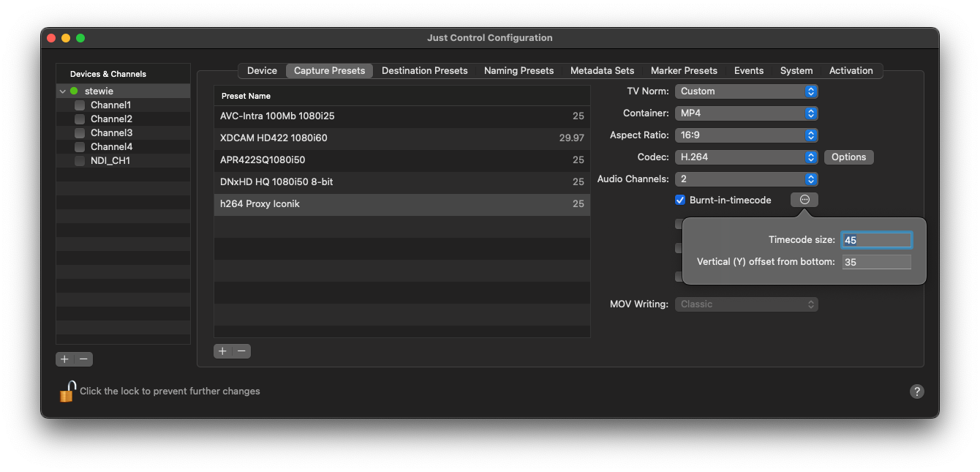980x472 pixels.
Task: Click the lock icon to prevent changes
Action: (67, 392)
